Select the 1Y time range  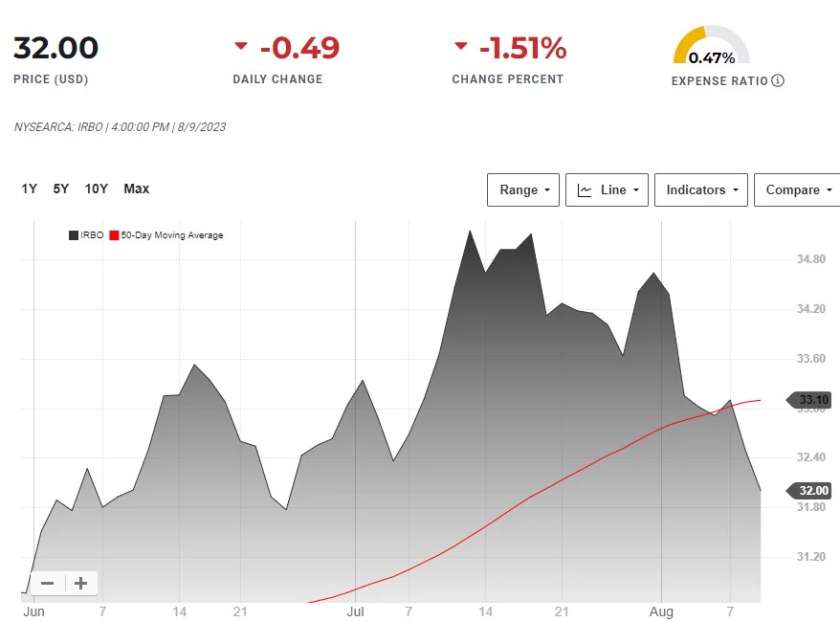(x=29, y=189)
